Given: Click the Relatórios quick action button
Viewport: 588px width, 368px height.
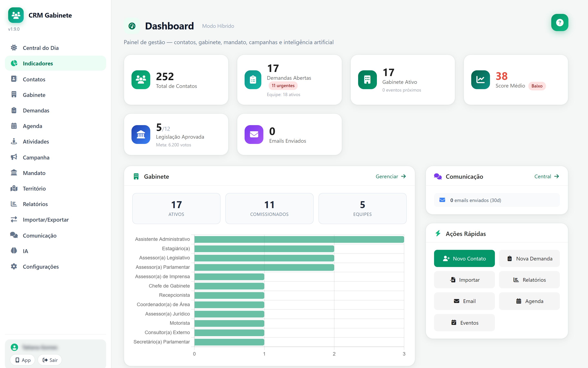Looking at the screenshot, I should tap(529, 280).
